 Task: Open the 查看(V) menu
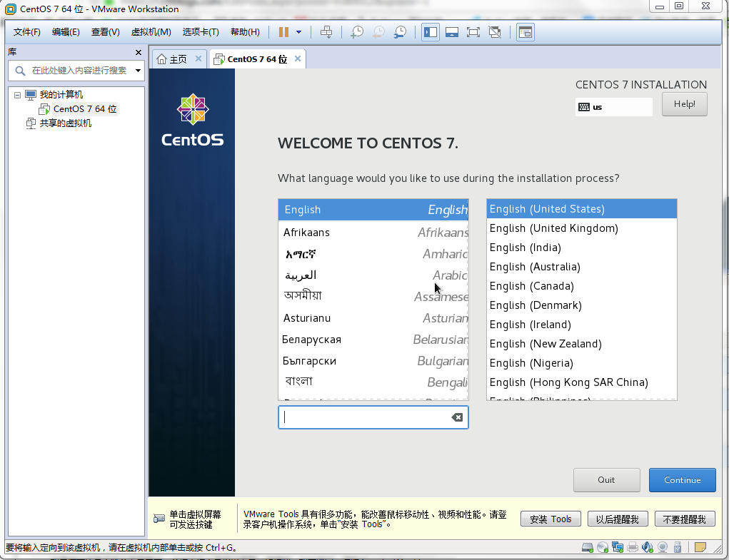tap(106, 32)
